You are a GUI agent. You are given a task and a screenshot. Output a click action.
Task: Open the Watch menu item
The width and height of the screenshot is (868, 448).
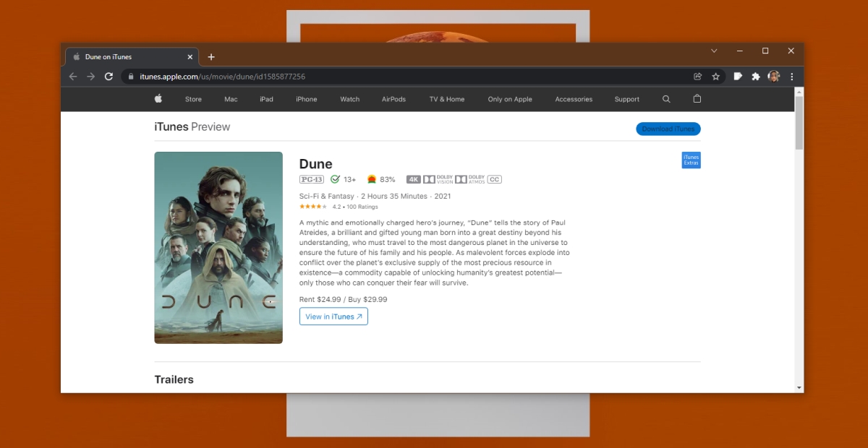coord(350,99)
